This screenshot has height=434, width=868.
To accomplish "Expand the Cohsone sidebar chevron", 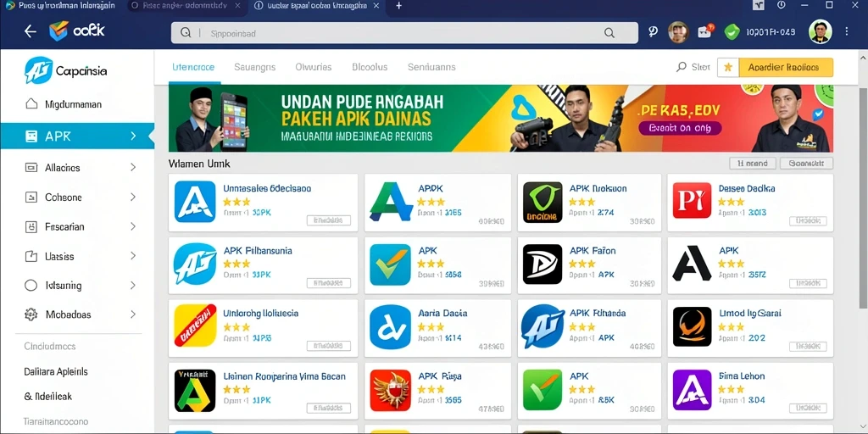I will 133,197.
